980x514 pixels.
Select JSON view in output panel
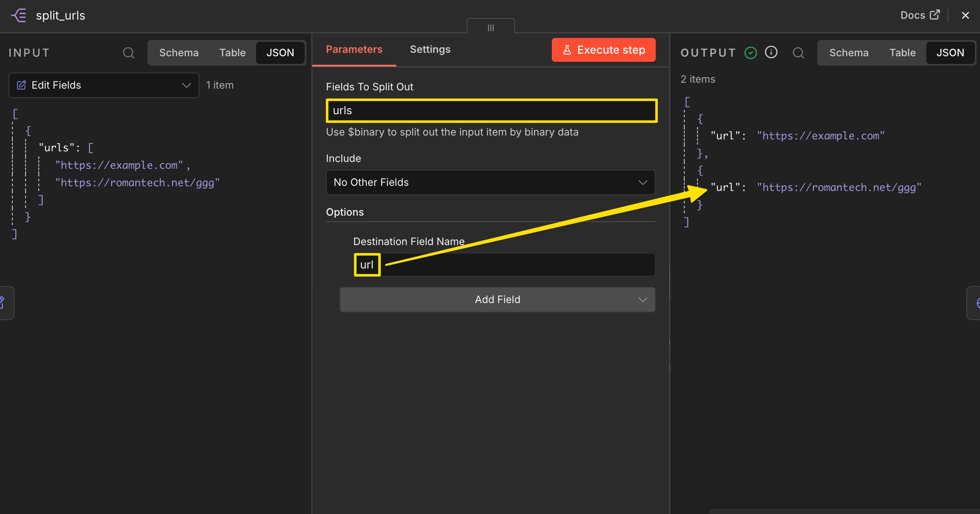click(950, 53)
